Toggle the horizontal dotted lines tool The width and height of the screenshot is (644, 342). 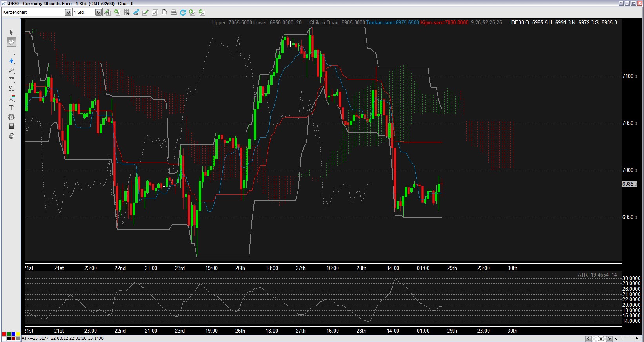(x=11, y=80)
